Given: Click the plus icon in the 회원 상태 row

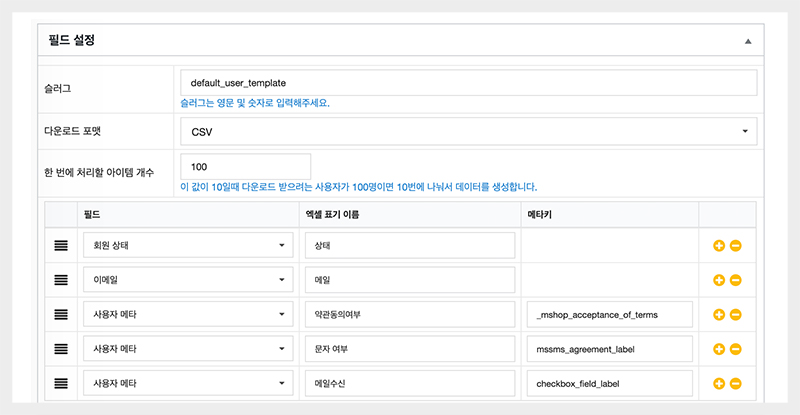Looking at the screenshot, I should [718, 246].
